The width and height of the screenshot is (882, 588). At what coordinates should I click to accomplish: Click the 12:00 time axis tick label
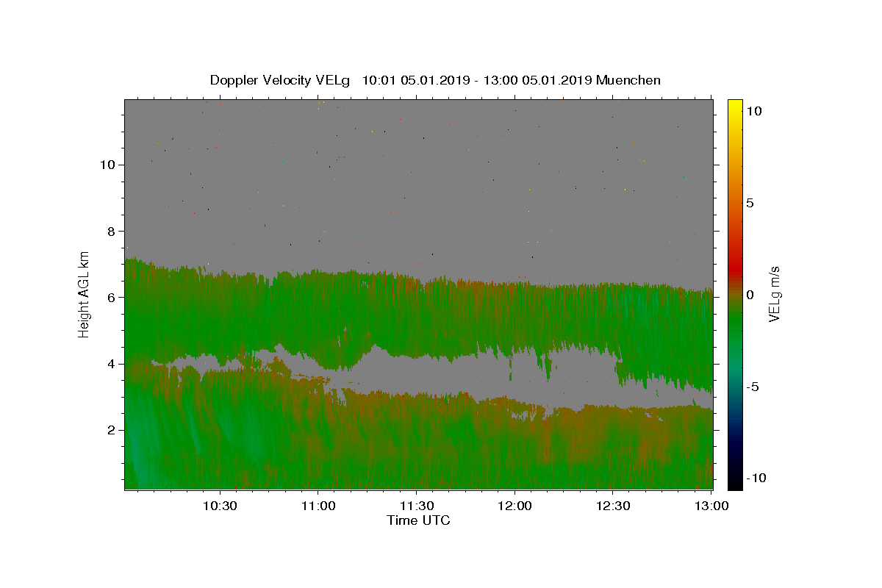point(514,506)
